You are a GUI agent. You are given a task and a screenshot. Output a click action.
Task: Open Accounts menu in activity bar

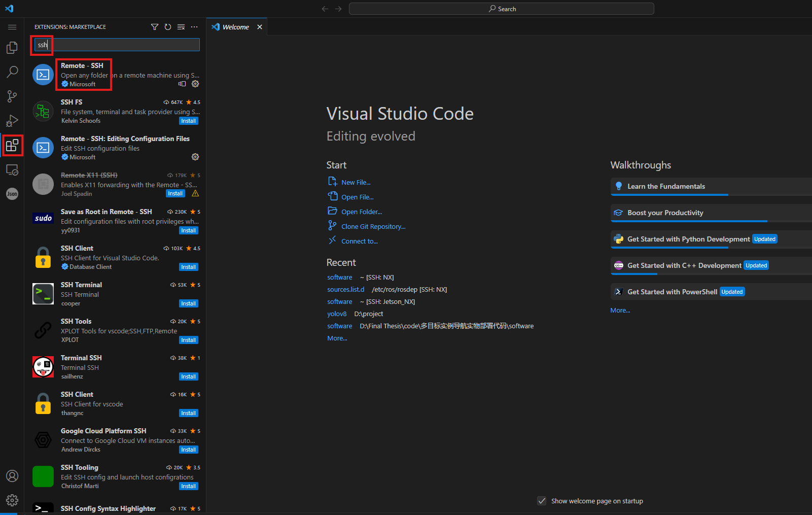[x=12, y=476]
